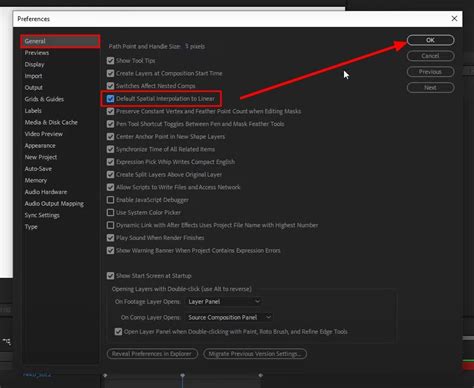This screenshot has height=388, width=474.
Task: Open the Audio Output Mapping category
Action: point(54,204)
